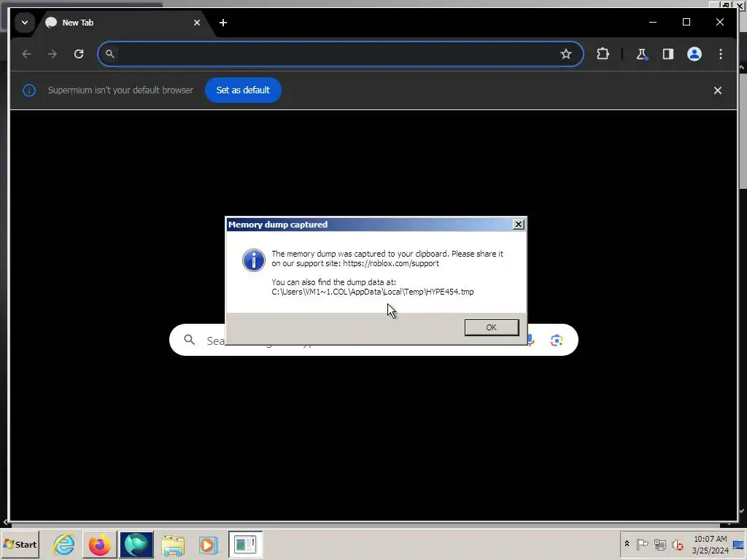
Task: Open Windows Media Player taskbar icon
Action: pyautogui.click(x=208, y=545)
